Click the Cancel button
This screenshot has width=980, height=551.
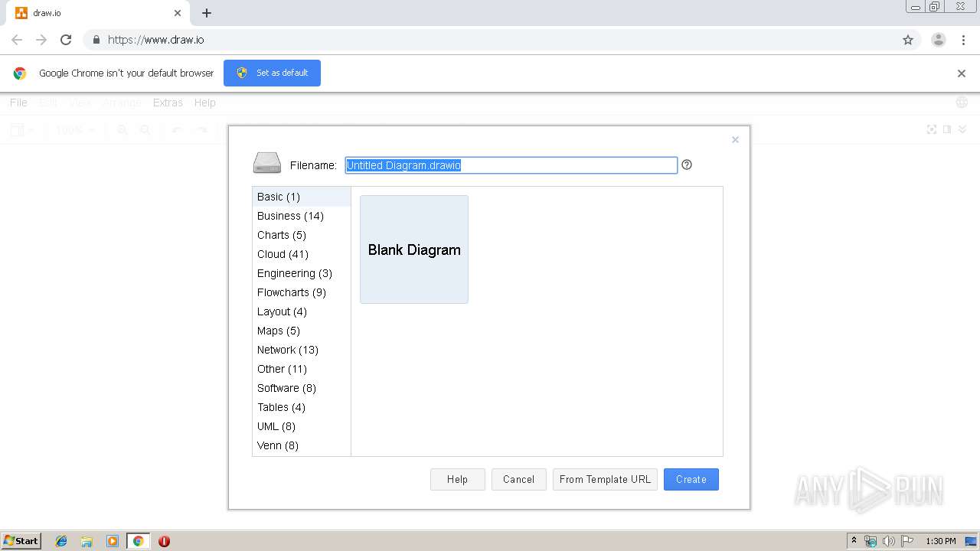[x=518, y=479]
